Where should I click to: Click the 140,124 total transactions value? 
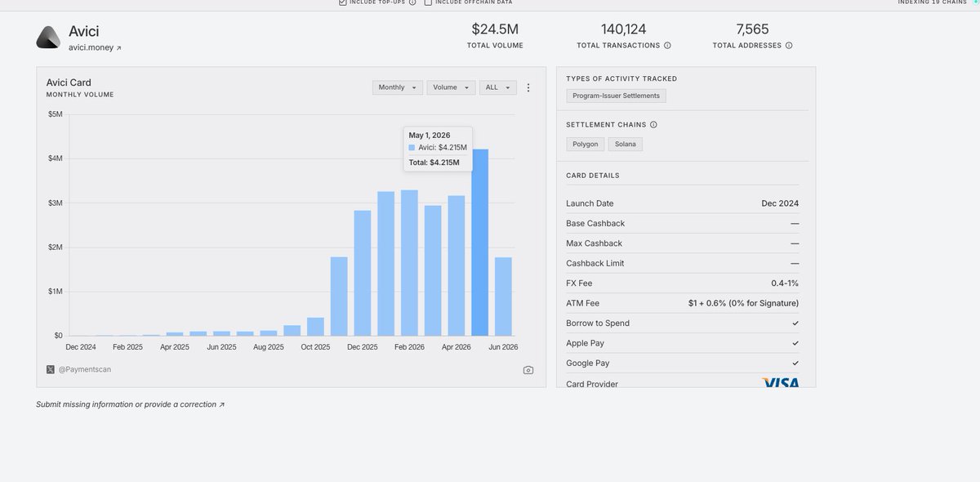point(624,29)
